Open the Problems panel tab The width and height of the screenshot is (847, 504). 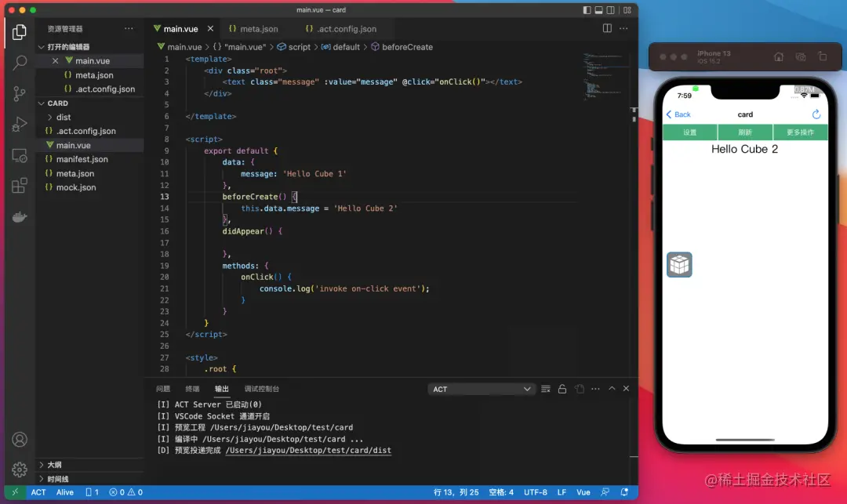pyautogui.click(x=163, y=389)
